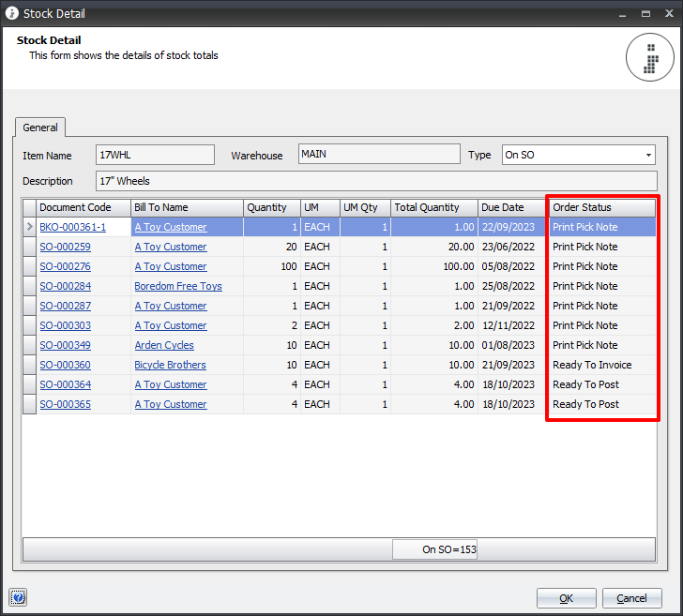Screen dimensions: 683x616
Task: Sort by the Order Status column header
Action: (x=600, y=207)
